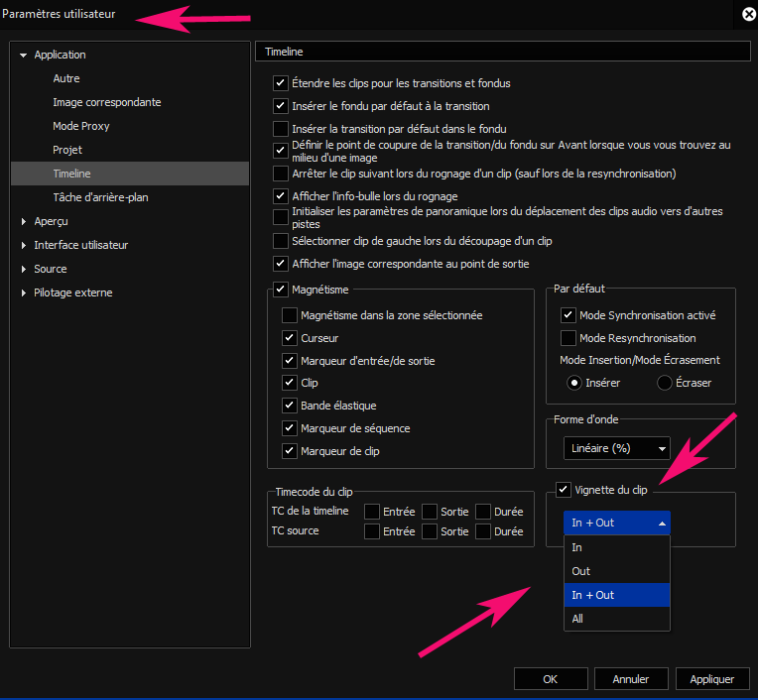The width and height of the screenshot is (758, 700).
Task: Select Autre in the Application tree
Action: [66, 78]
